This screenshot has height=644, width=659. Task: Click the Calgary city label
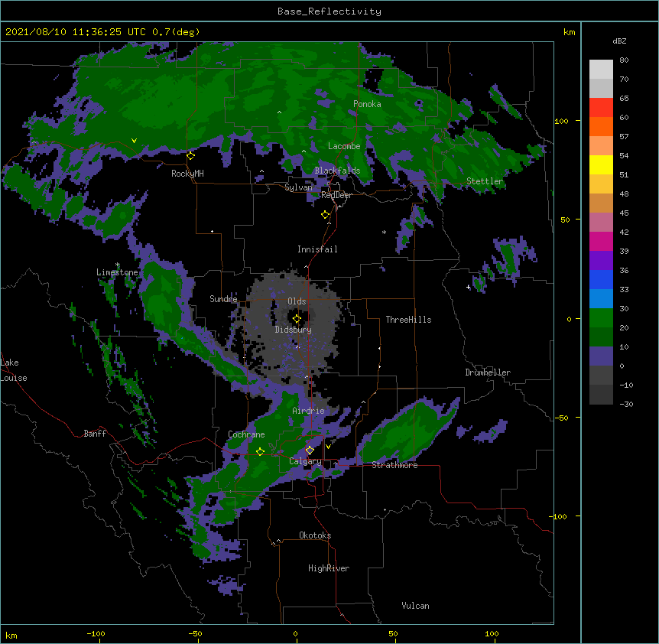pyautogui.click(x=305, y=461)
